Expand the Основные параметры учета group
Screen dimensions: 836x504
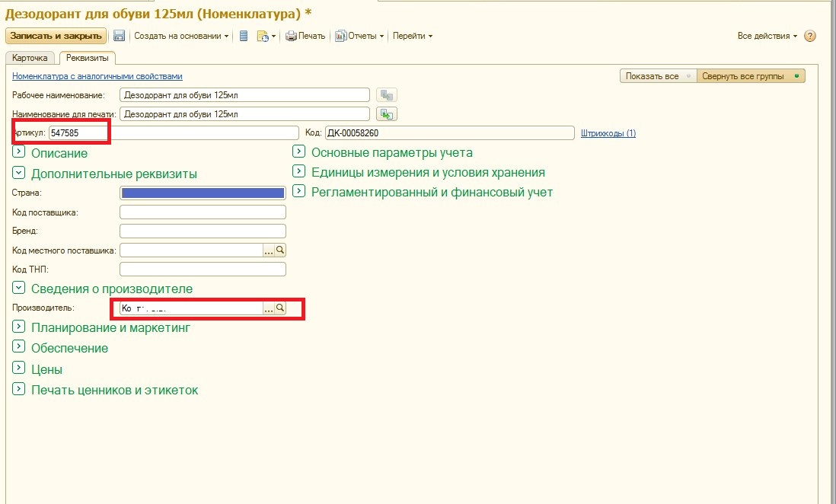(299, 152)
